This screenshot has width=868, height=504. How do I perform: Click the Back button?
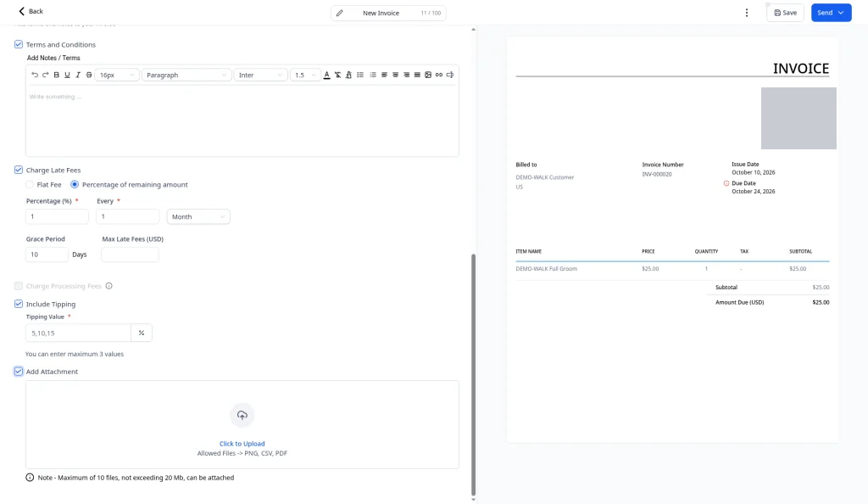point(31,11)
